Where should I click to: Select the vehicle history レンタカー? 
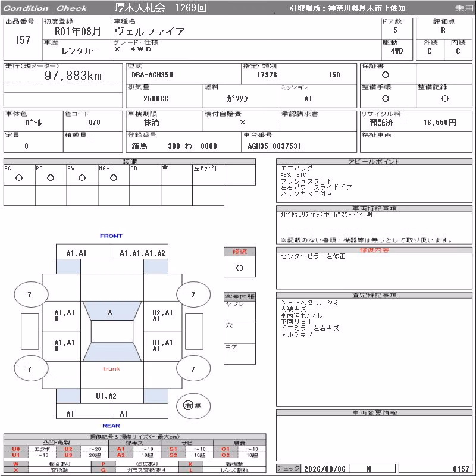[x=80, y=51]
